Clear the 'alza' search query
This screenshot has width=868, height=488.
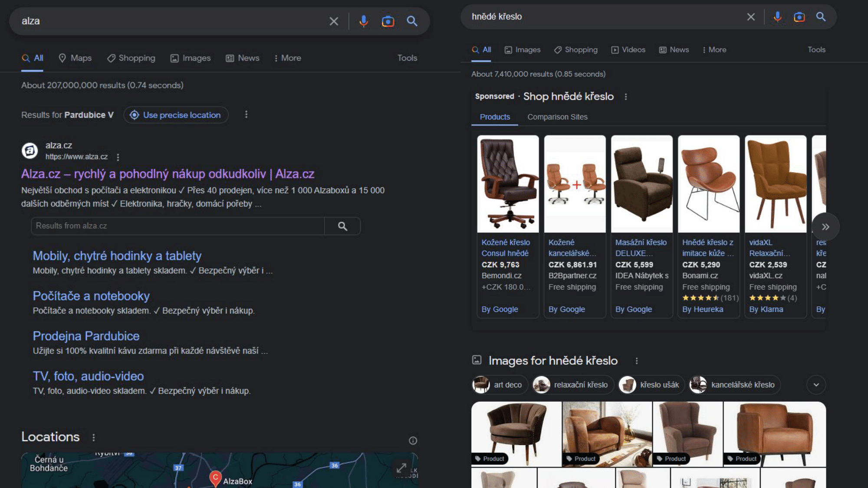coord(333,21)
